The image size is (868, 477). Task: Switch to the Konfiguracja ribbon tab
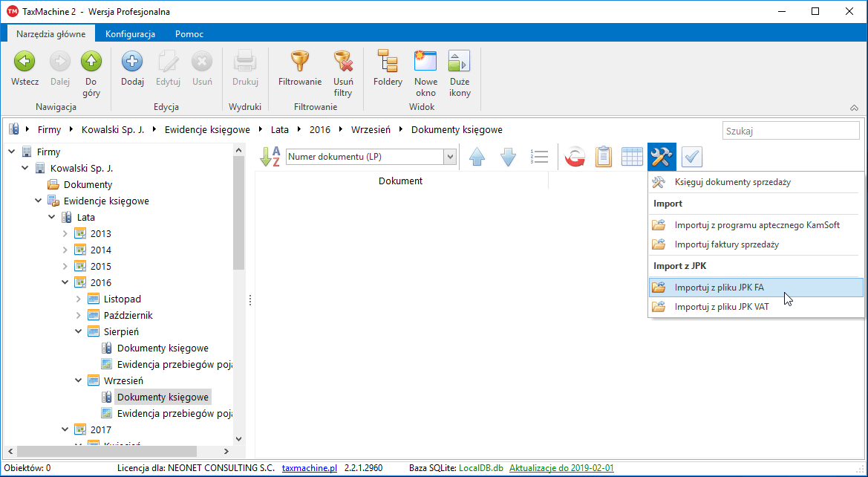click(x=130, y=34)
